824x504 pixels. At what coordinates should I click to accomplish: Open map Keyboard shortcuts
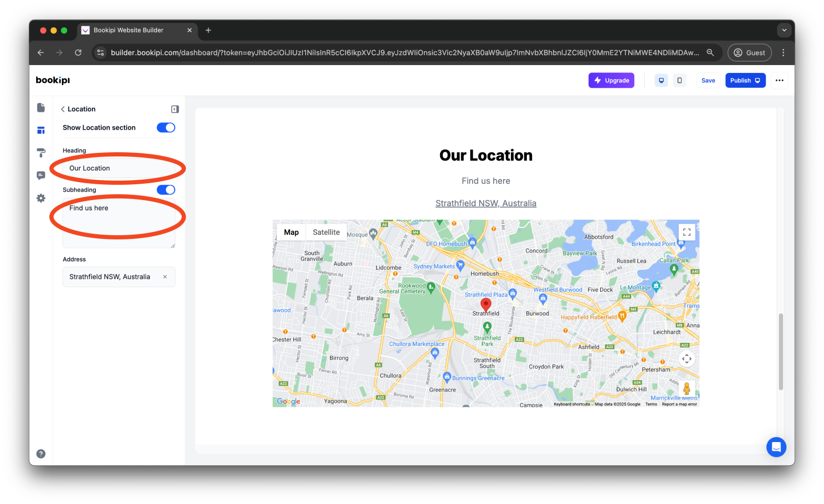tap(571, 404)
